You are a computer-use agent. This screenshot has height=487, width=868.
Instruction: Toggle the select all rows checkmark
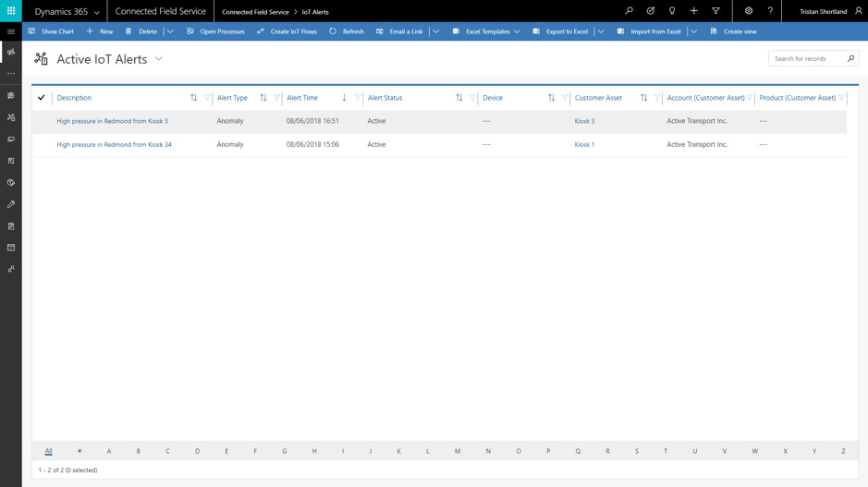point(41,97)
